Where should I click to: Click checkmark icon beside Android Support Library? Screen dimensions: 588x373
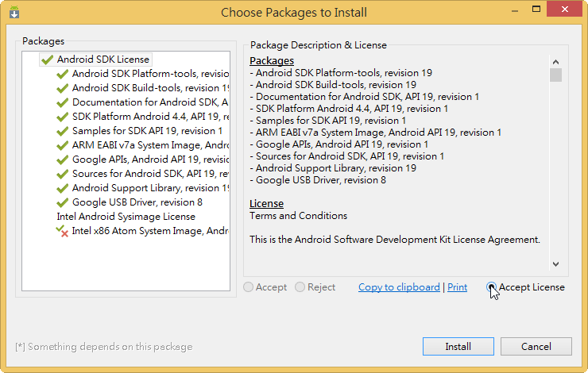(x=62, y=188)
